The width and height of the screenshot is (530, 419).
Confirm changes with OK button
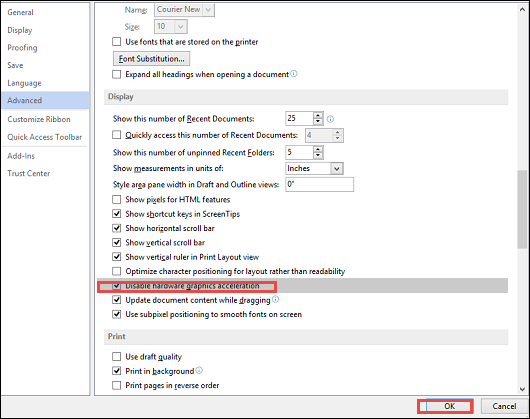[445, 406]
